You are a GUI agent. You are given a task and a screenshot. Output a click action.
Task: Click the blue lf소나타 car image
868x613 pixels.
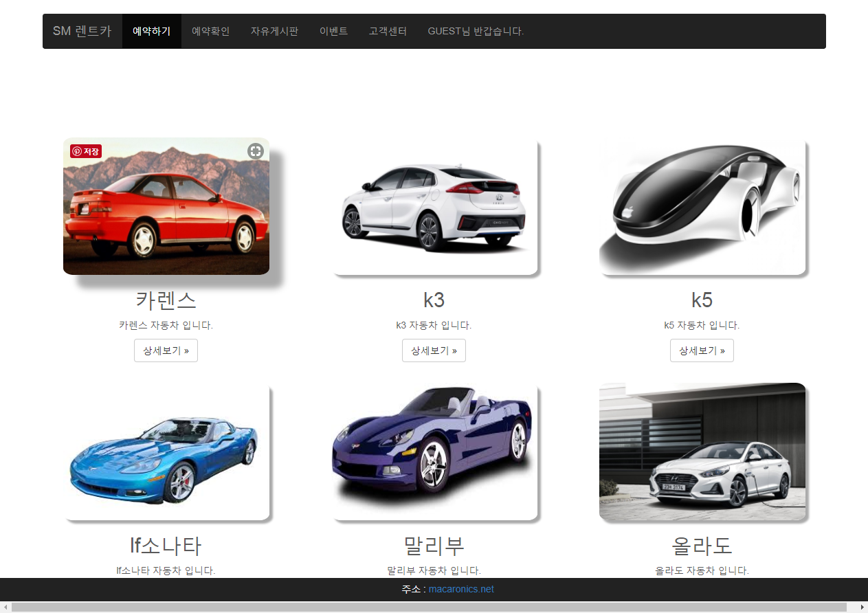pos(166,452)
